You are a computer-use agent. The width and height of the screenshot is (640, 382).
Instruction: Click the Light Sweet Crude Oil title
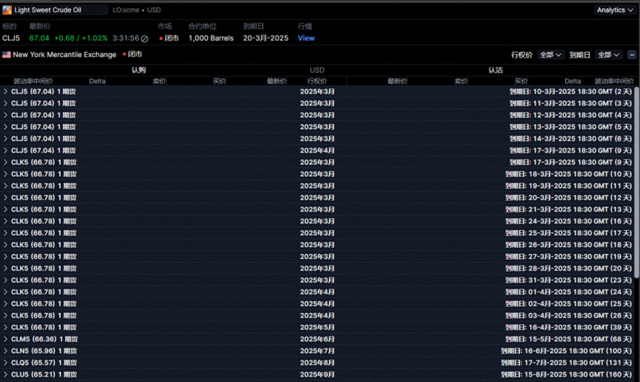point(48,10)
